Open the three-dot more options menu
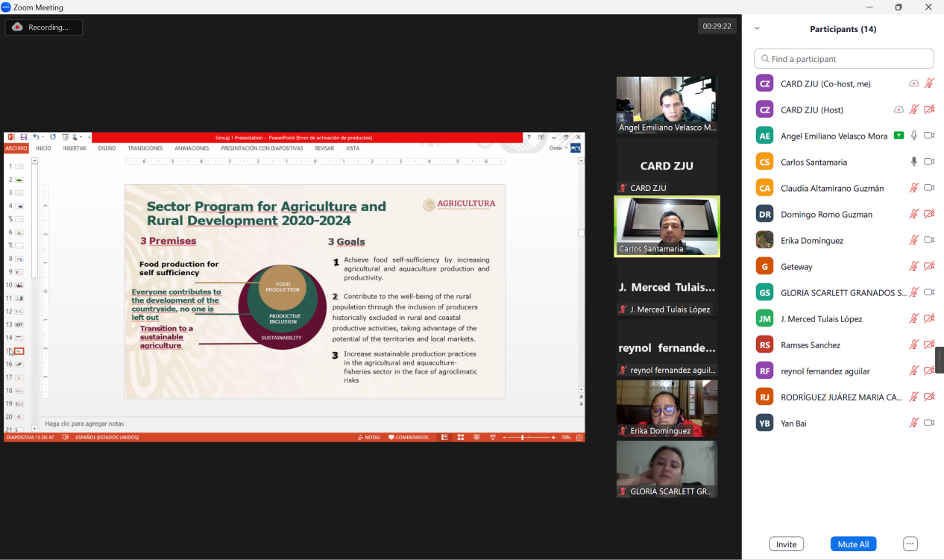 [910, 544]
